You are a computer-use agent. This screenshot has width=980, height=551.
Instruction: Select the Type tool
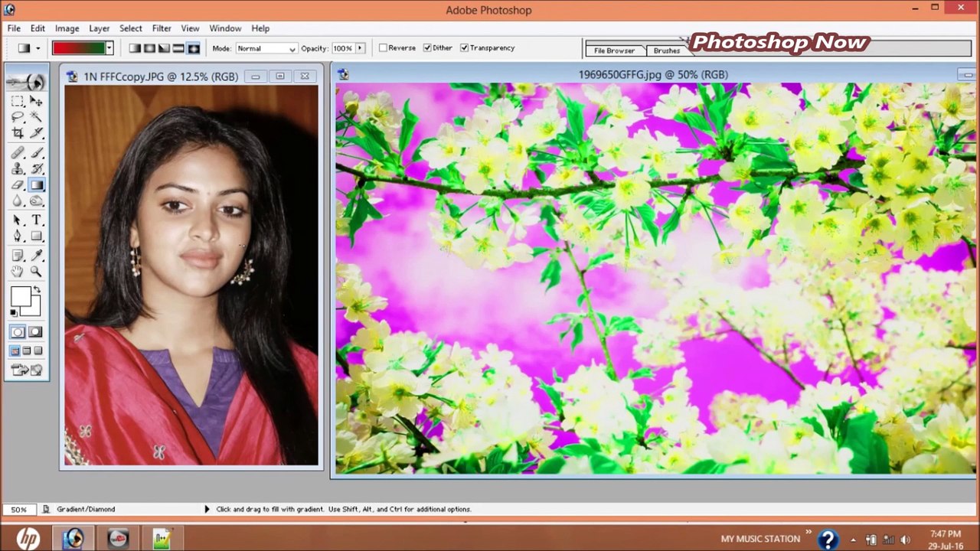click(36, 220)
